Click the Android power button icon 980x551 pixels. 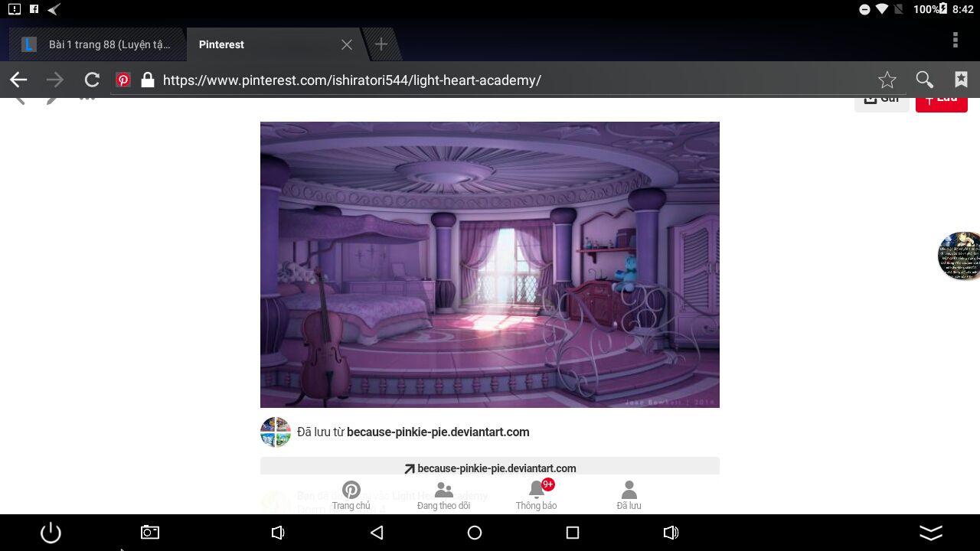tap(51, 533)
